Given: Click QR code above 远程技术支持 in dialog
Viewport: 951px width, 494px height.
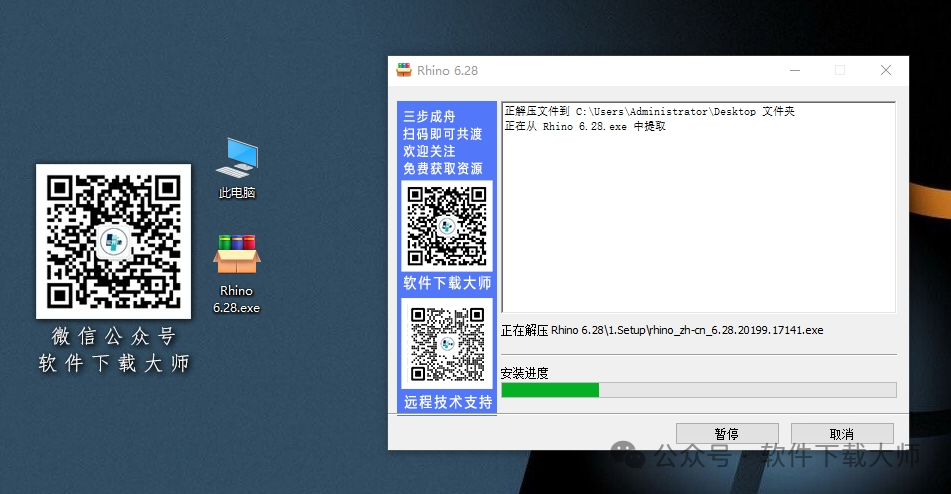Looking at the screenshot, I should click(x=447, y=344).
